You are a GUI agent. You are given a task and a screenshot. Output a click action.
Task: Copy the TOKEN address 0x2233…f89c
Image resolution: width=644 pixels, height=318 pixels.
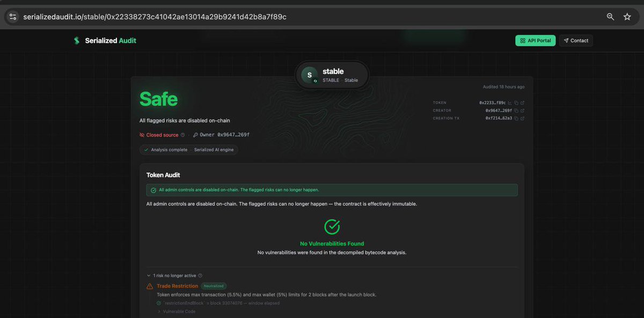(x=516, y=103)
